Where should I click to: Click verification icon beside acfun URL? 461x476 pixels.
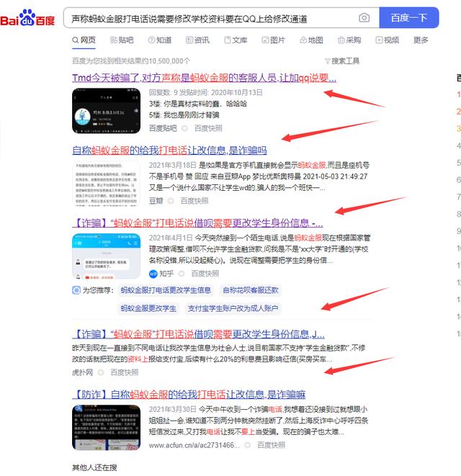click(248, 445)
